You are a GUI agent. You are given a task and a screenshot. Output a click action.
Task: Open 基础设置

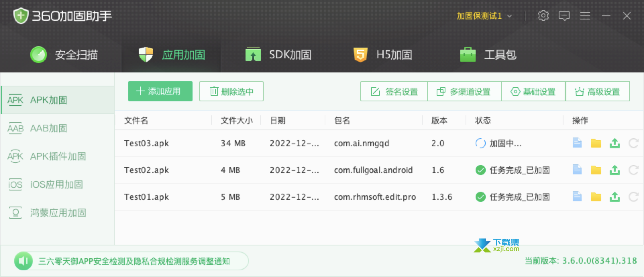click(533, 91)
